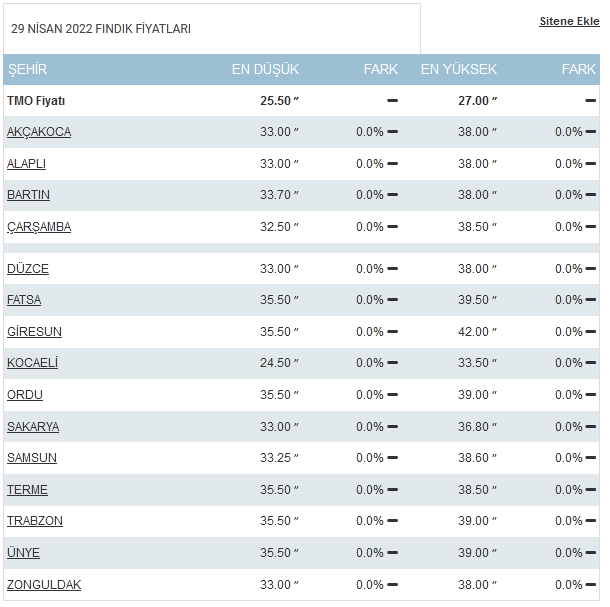Click the EN DÜŞÜK column header

pyautogui.click(x=265, y=69)
